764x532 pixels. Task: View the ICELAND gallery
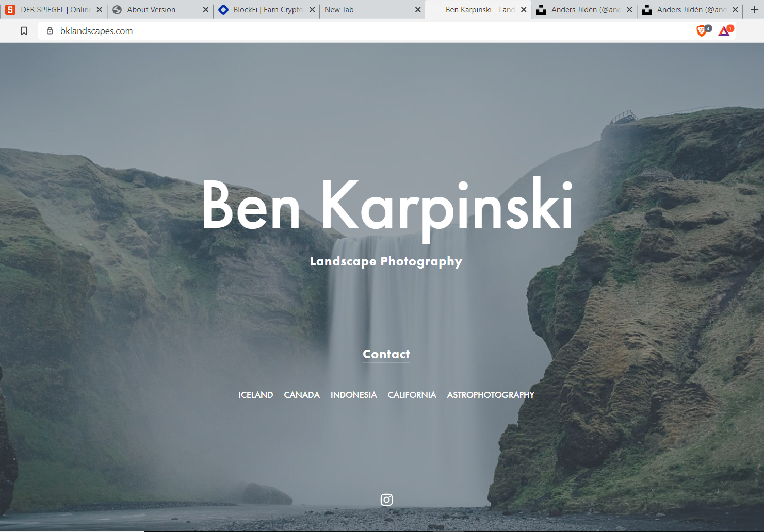255,395
